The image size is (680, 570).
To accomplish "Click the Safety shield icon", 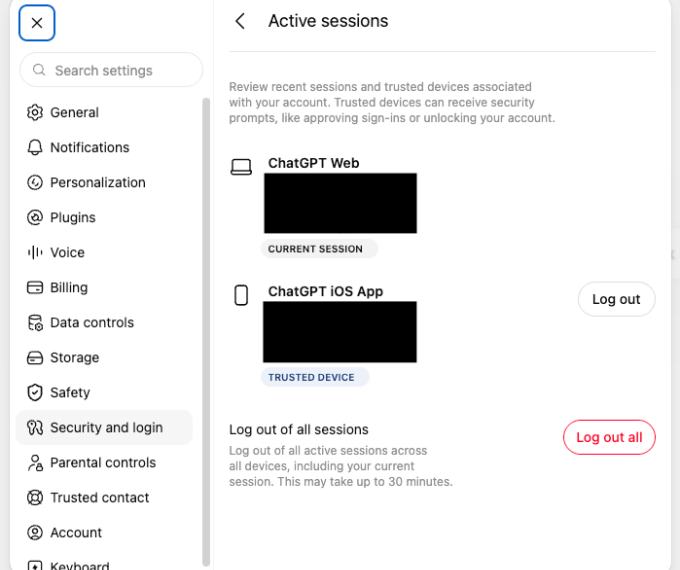I will tap(35, 393).
